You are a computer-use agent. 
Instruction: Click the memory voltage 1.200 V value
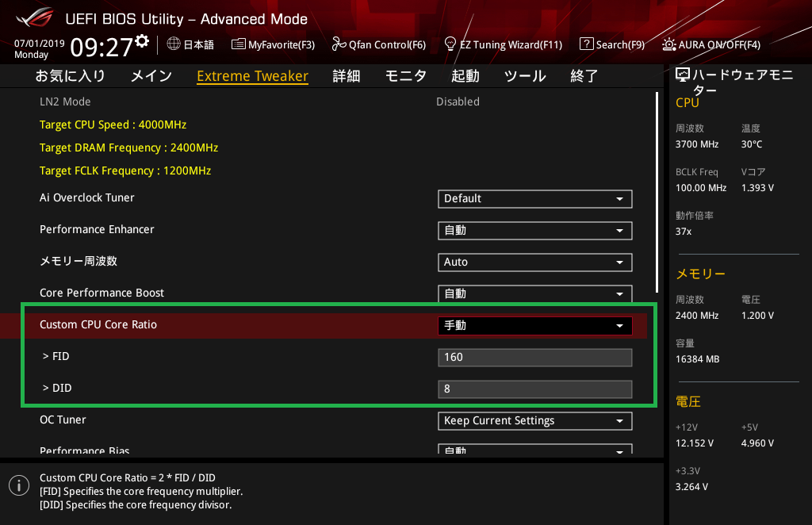coord(757,316)
